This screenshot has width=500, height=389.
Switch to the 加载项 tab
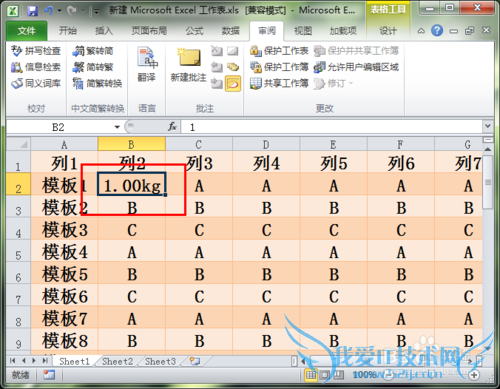click(x=343, y=31)
